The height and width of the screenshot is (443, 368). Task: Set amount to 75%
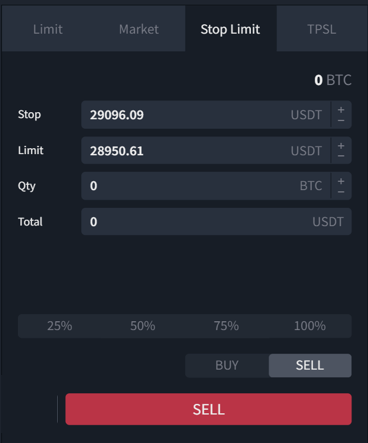[226, 326]
